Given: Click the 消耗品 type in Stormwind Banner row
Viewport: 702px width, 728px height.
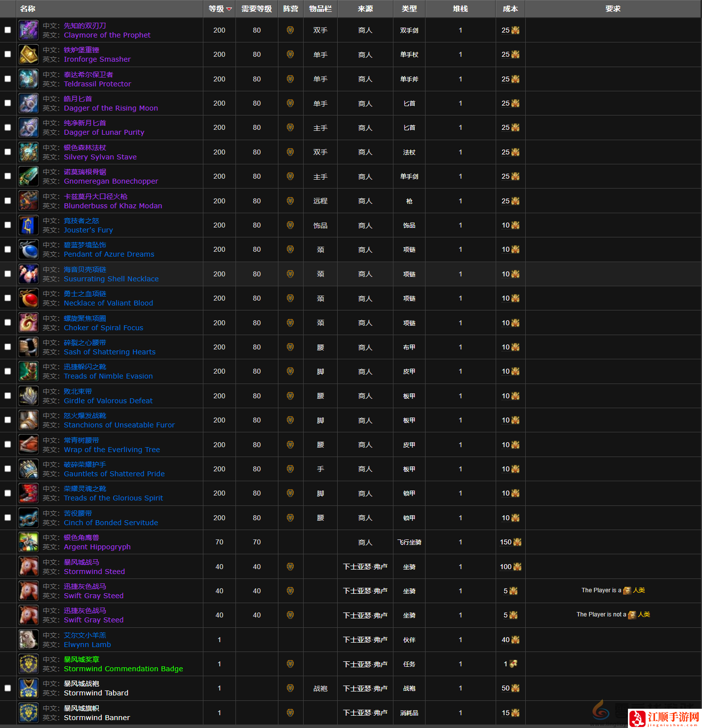Looking at the screenshot, I should coord(409,713).
